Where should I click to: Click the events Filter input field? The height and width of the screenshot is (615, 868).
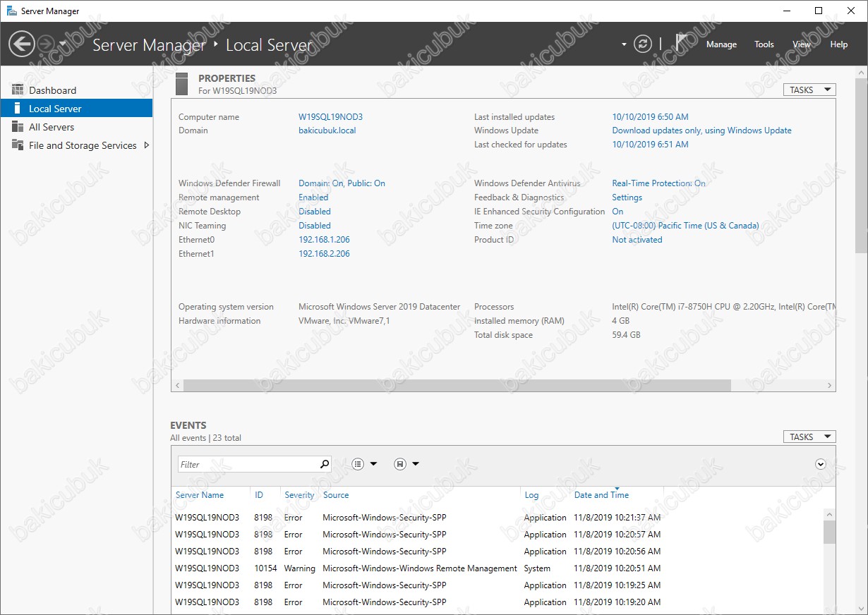click(x=248, y=464)
